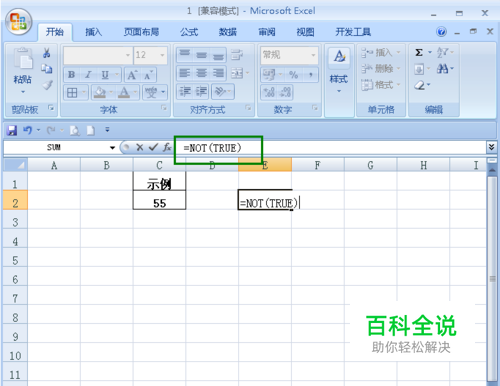Apply accounting number format

[269, 74]
